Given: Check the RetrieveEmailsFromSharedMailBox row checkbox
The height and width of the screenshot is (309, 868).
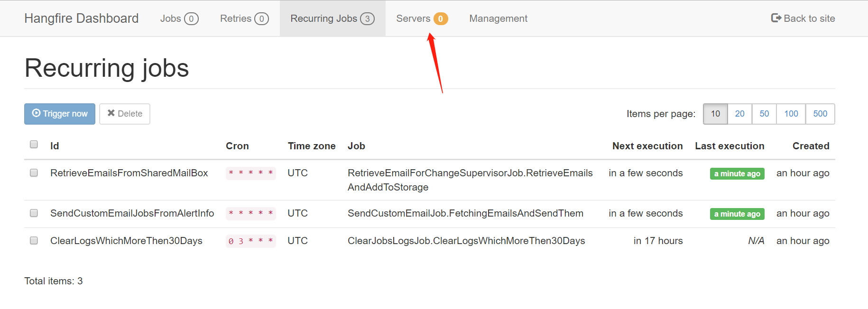Looking at the screenshot, I should (34, 173).
